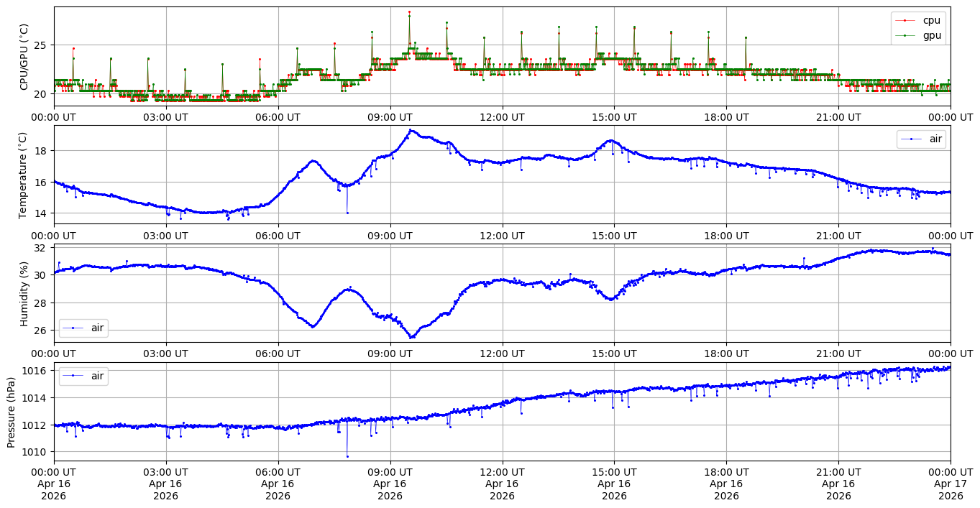Click the Apr 17 2026 date label
Image resolution: width=980 pixels, height=508 pixels.
951,484
